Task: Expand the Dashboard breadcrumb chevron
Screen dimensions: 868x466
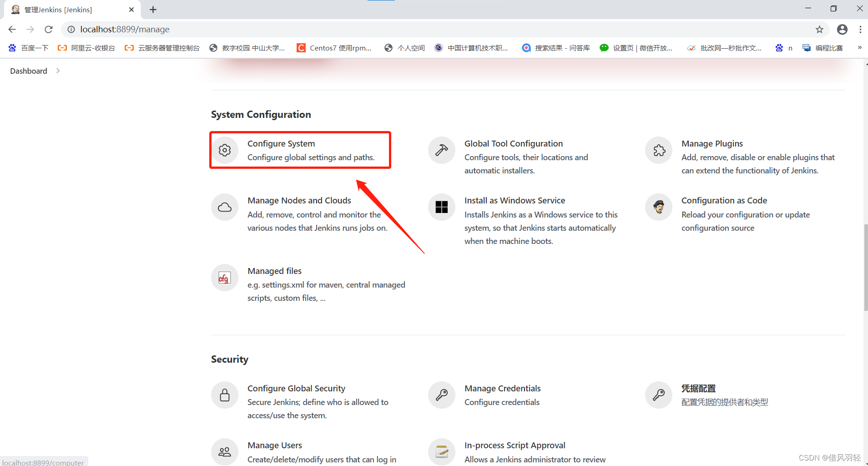Action: tap(58, 71)
